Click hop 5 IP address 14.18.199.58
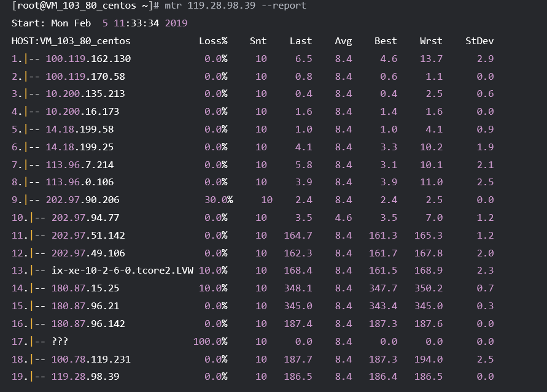The width and height of the screenshot is (547, 392). coord(80,129)
